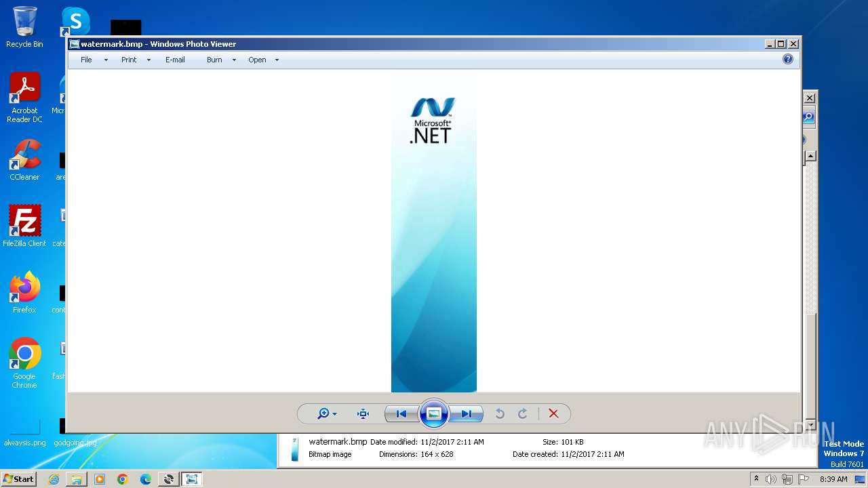Open the File menu

(x=86, y=60)
